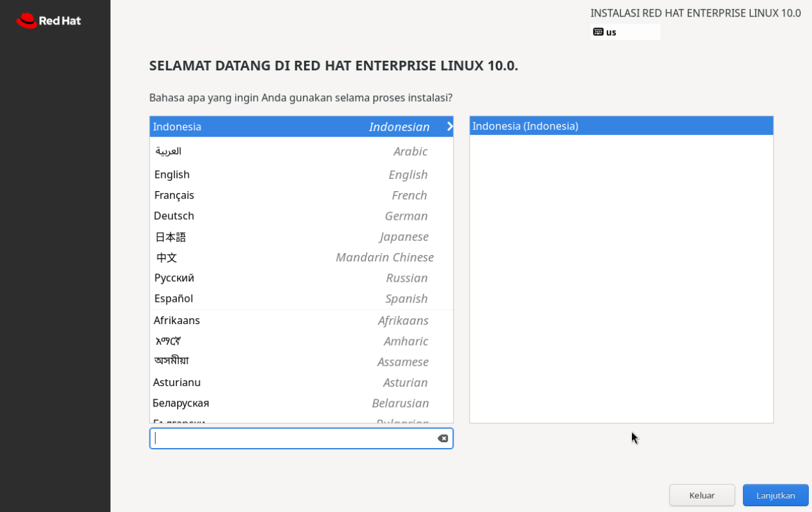This screenshot has width=812, height=512.
Task: Click the arrow beside Indonesian row
Action: coord(450,127)
